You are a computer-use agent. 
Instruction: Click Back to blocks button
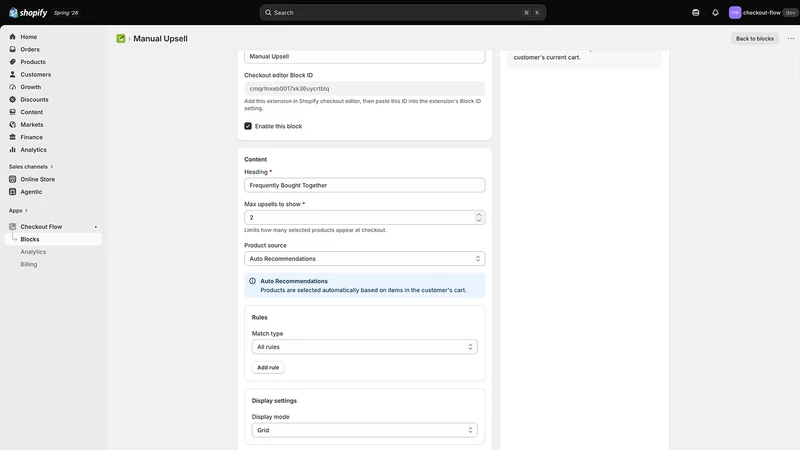(755, 38)
